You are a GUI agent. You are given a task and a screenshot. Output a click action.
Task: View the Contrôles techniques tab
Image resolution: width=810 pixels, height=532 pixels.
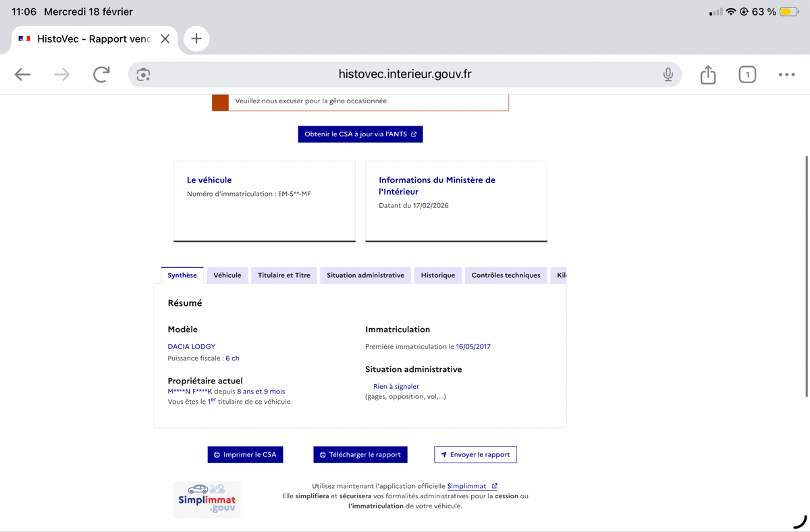click(506, 275)
